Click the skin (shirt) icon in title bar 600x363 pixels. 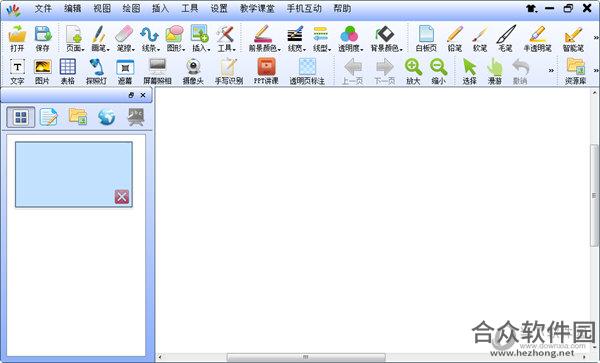click(531, 8)
